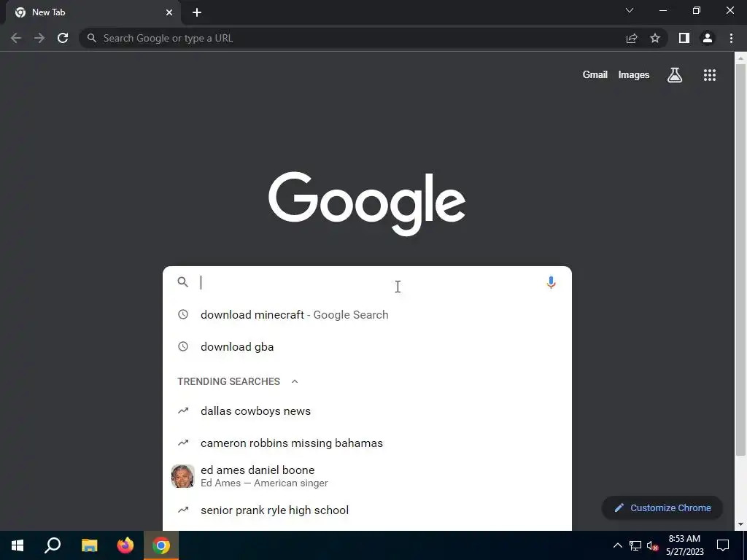
Task: Select cameron robbins missing bahamas suggestion
Action: coord(367,443)
